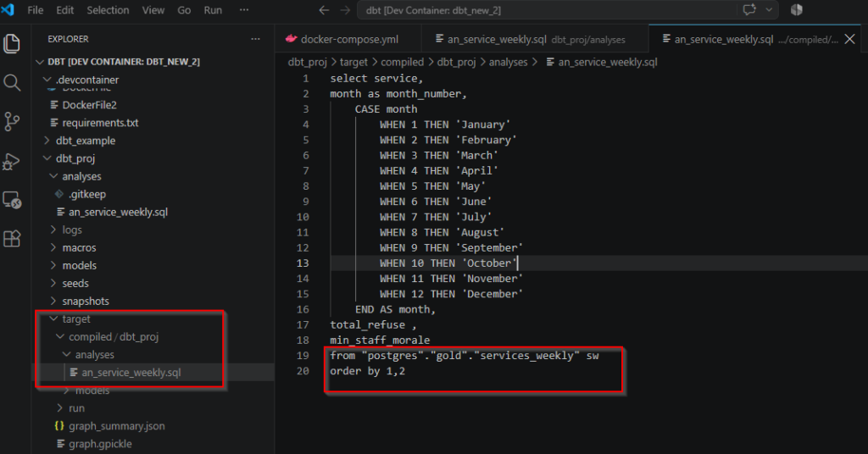Open the Explorer view in activity bar
The height and width of the screenshot is (454, 868).
(x=12, y=44)
